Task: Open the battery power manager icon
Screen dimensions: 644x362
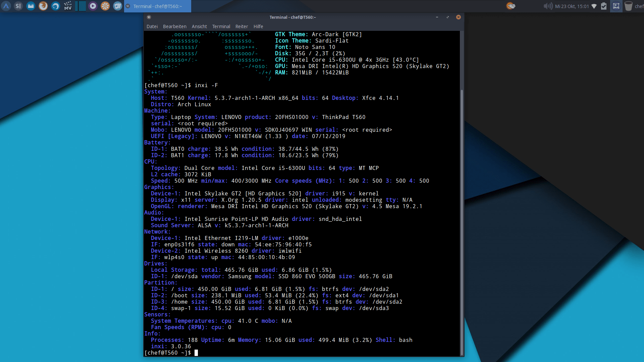Action: [x=604, y=6]
